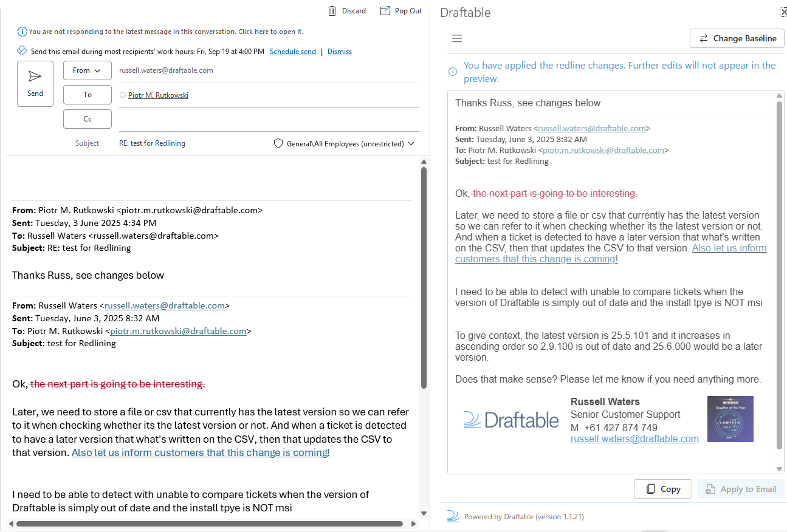Click the shield sensitivity icon
The width and height of the screenshot is (787, 532).
(278, 143)
